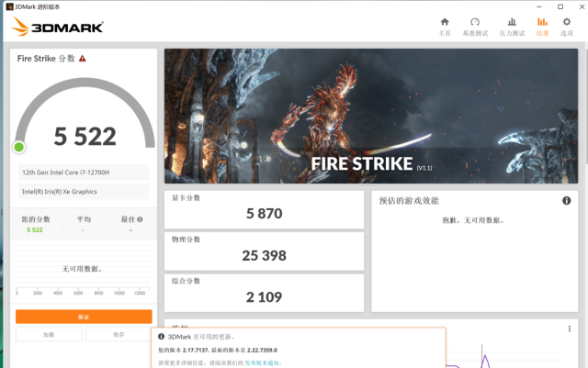Click the red warning triangle beside Fire Strike score
The height and width of the screenshot is (368, 588).
pos(83,59)
